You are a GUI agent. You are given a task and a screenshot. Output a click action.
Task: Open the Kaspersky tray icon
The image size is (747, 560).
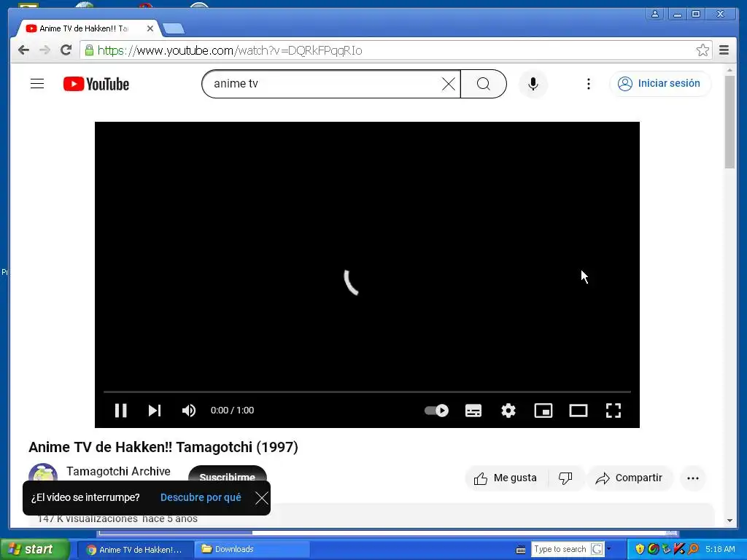click(x=678, y=550)
